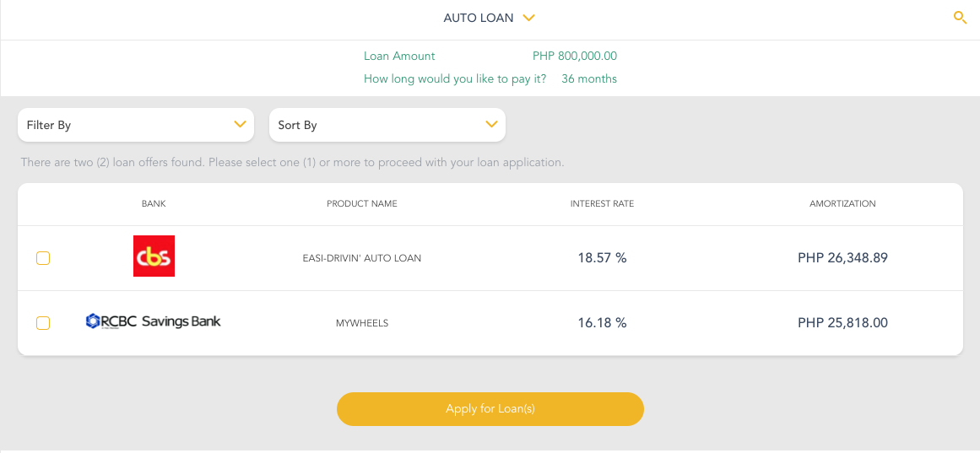The width and height of the screenshot is (980, 453).
Task: Open the search magnifier icon
Action: click(960, 18)
